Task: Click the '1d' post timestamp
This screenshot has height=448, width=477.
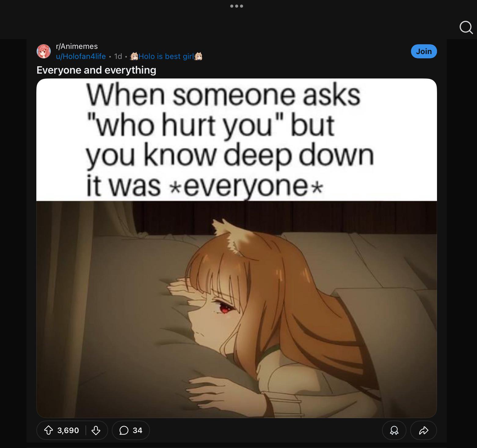Action: pos(118,56)
